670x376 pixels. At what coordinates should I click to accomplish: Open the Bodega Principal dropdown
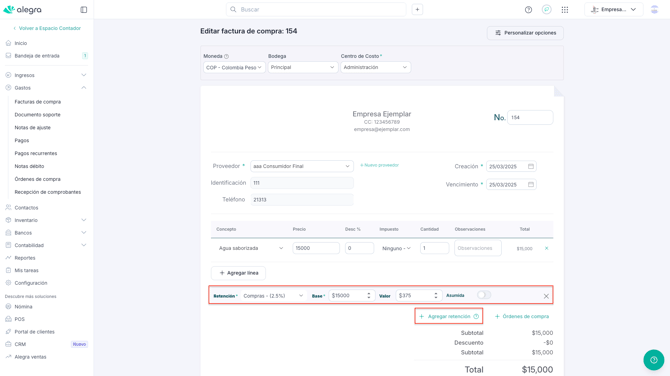click(303, 68)
